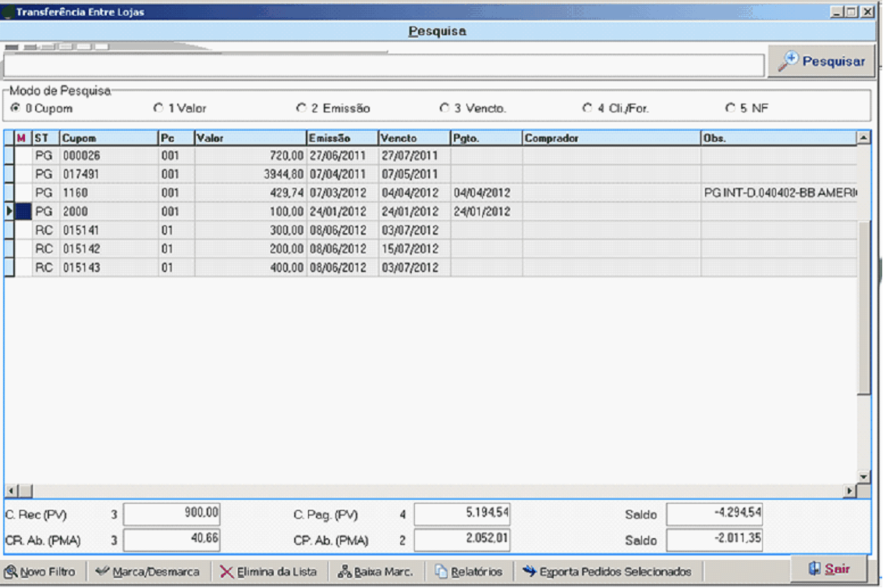Image resolution: width=883 pixels, height=588 pixels.
Task: Click Baixa Marc. toolbar button
Action: point(375,572)
